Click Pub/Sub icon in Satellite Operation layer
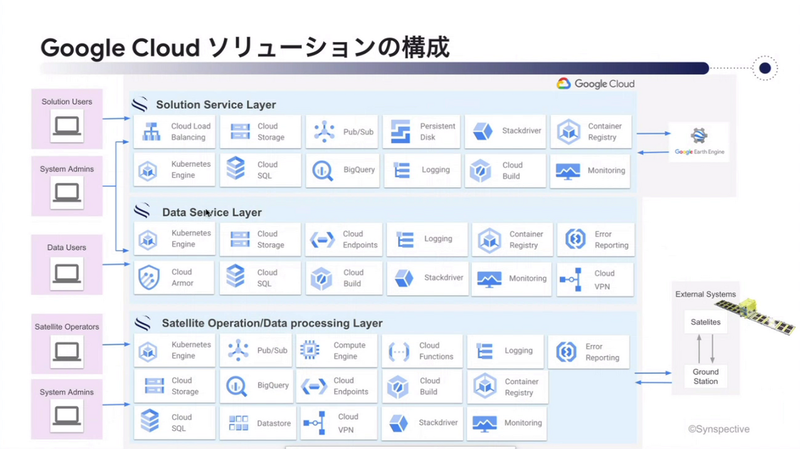This screenshot has width=800, height=449. [x=238, y=351]
